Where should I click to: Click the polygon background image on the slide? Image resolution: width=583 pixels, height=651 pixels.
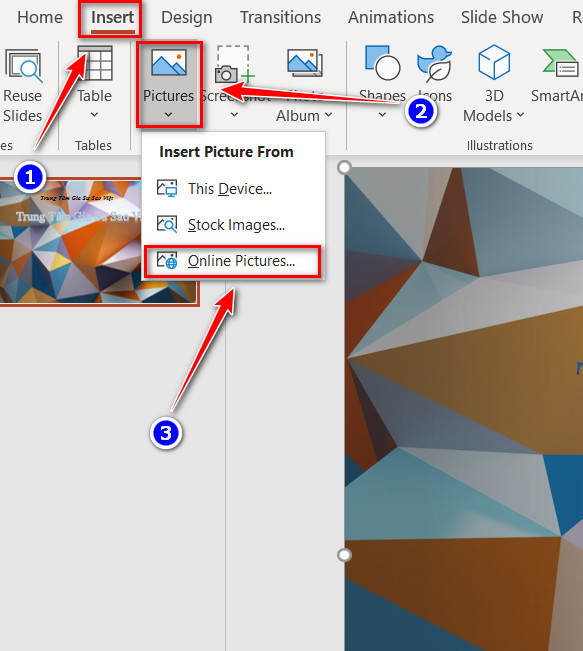(464, 409)
